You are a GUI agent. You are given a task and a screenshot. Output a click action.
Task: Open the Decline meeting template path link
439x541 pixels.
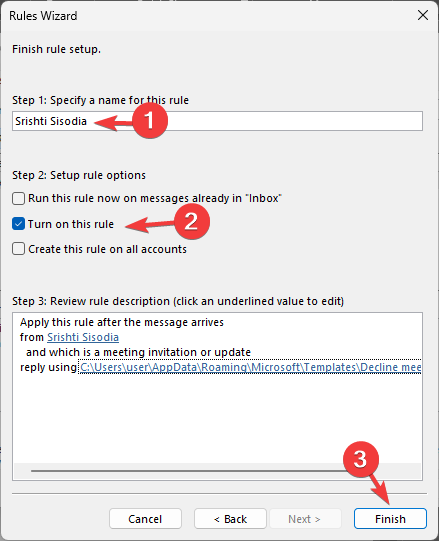(x=251, y=367)
